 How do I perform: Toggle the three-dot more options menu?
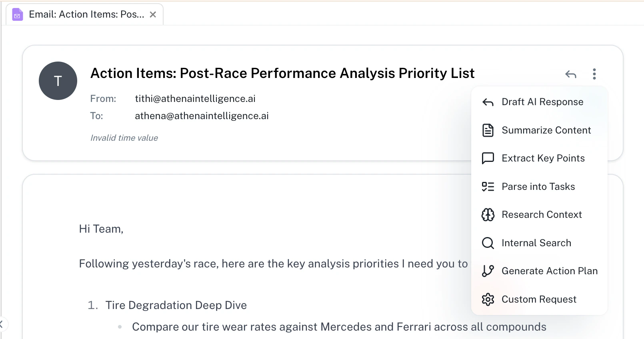[x=594, y=74]
